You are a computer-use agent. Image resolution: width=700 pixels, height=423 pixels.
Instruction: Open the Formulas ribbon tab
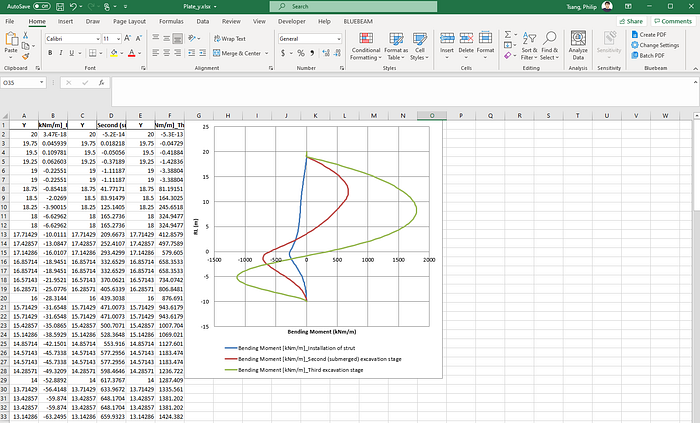coord(171,21)
